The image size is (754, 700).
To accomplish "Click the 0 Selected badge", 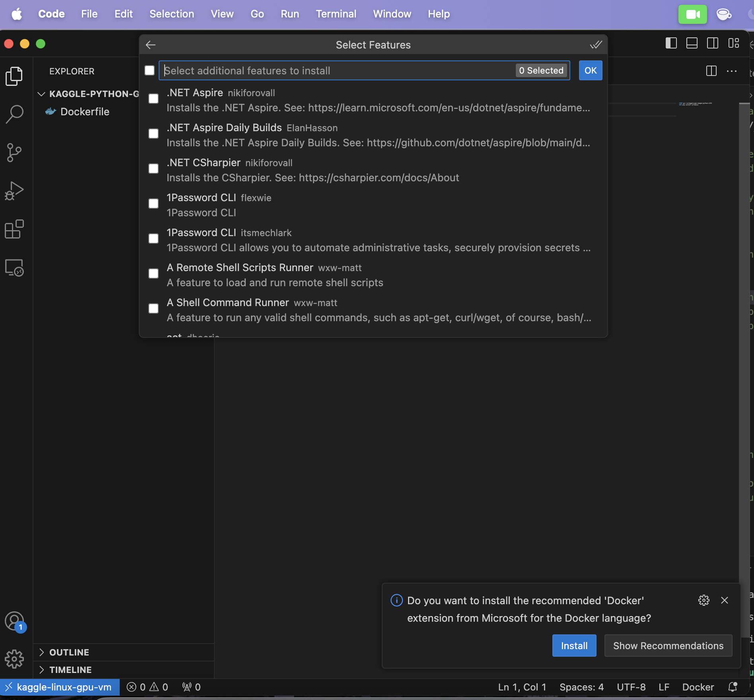I will tap(541, 70).
